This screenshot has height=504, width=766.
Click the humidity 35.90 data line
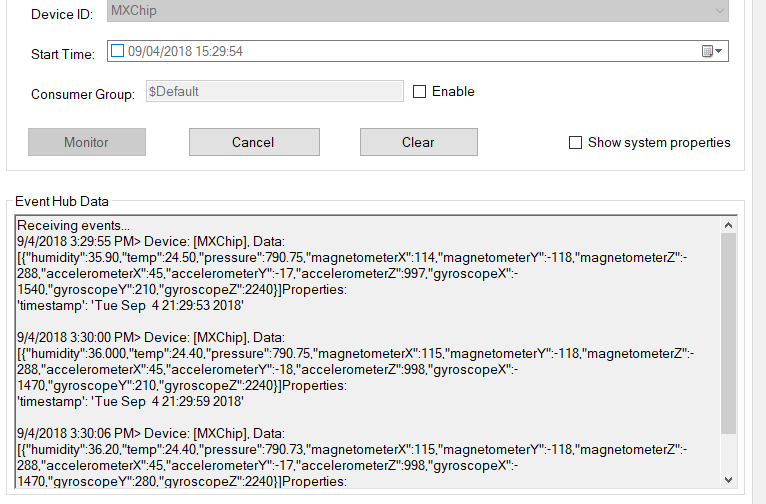[x=352, y=257]
